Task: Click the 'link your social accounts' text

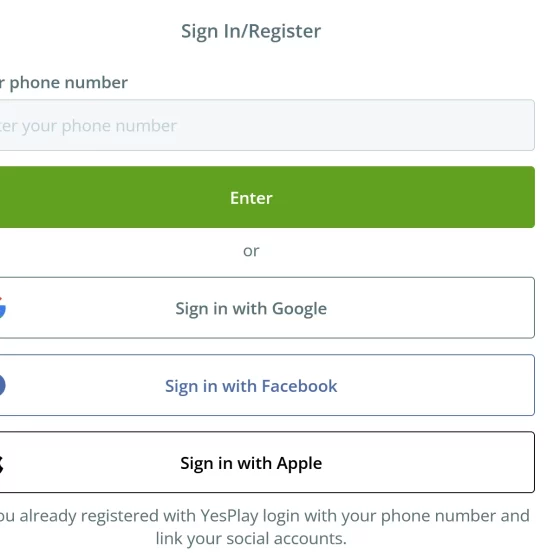Action: 251,539
